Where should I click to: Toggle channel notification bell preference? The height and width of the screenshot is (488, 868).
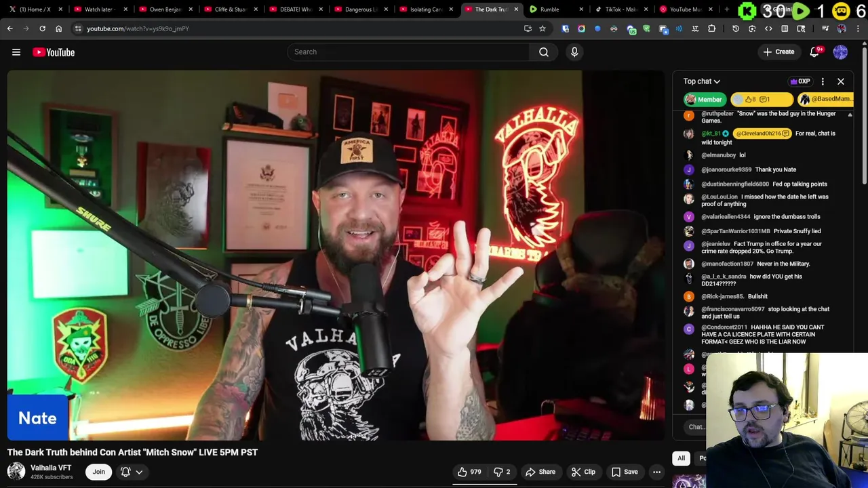[125, 472]
